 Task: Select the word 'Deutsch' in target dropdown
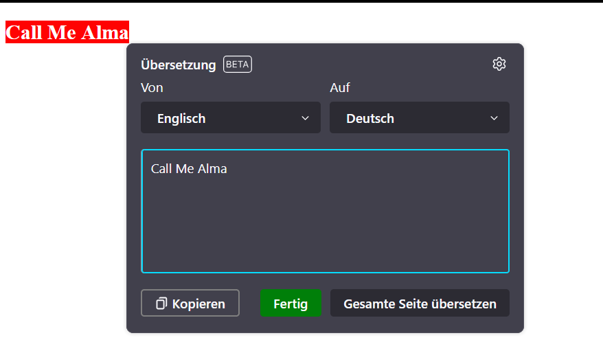click(370, 118)
